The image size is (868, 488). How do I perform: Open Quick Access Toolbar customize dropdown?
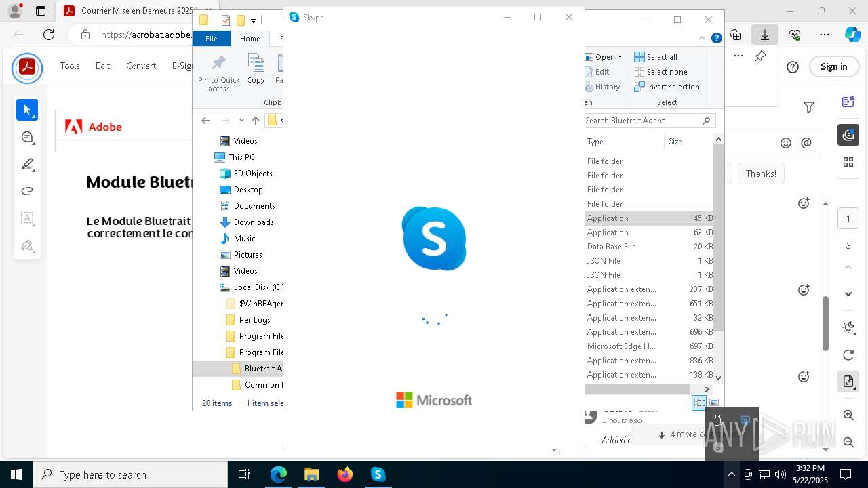tap(253, 20)
